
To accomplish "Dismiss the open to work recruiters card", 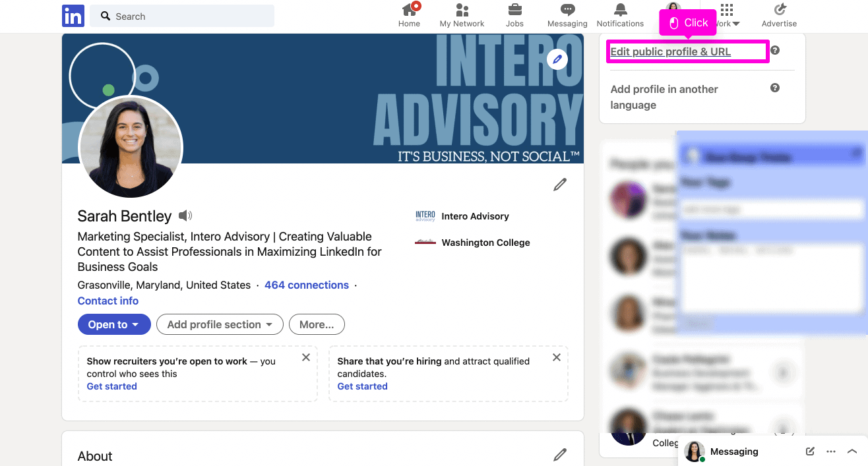I will [x=306, y=357].
